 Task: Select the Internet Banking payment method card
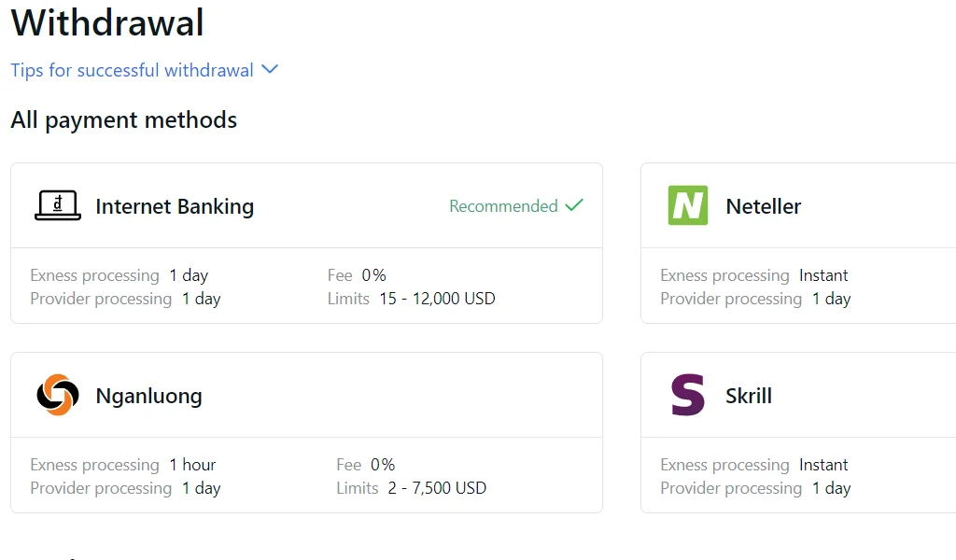click(x=306, y=243)
